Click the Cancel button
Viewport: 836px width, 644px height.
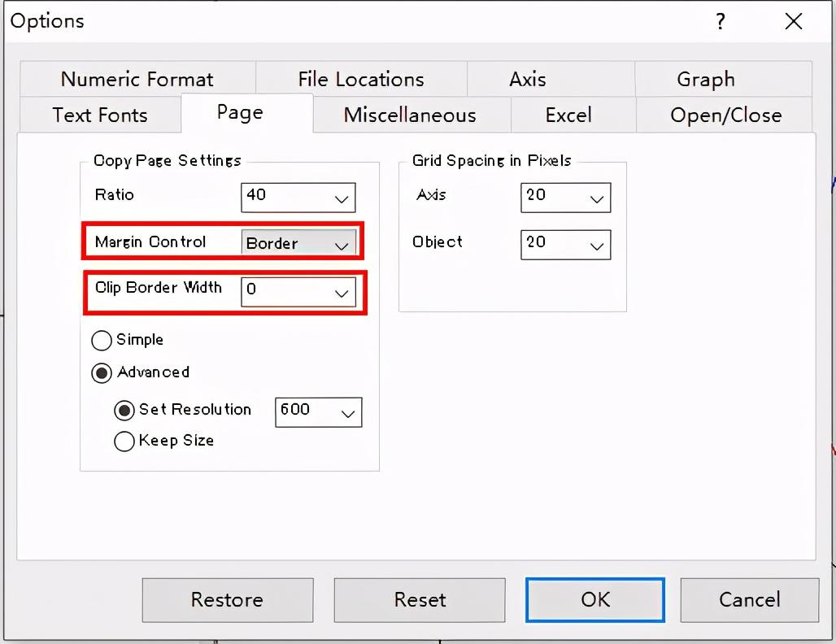point(749,600)
